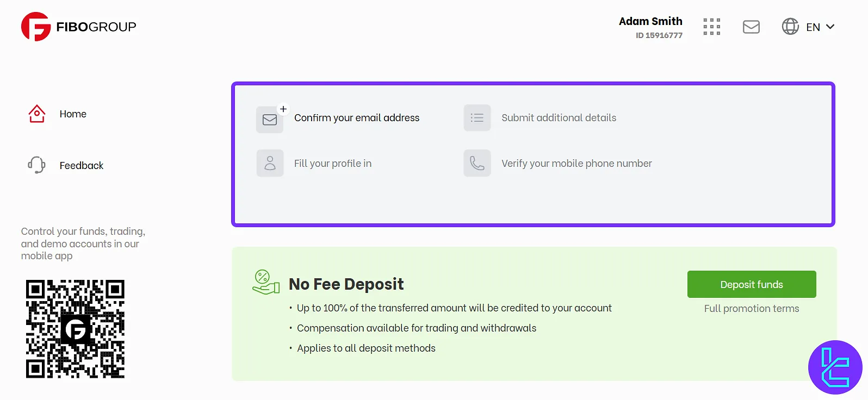Screen dimensions: 868x400
Task: Open Fill your profile in step
Action: 333,164
